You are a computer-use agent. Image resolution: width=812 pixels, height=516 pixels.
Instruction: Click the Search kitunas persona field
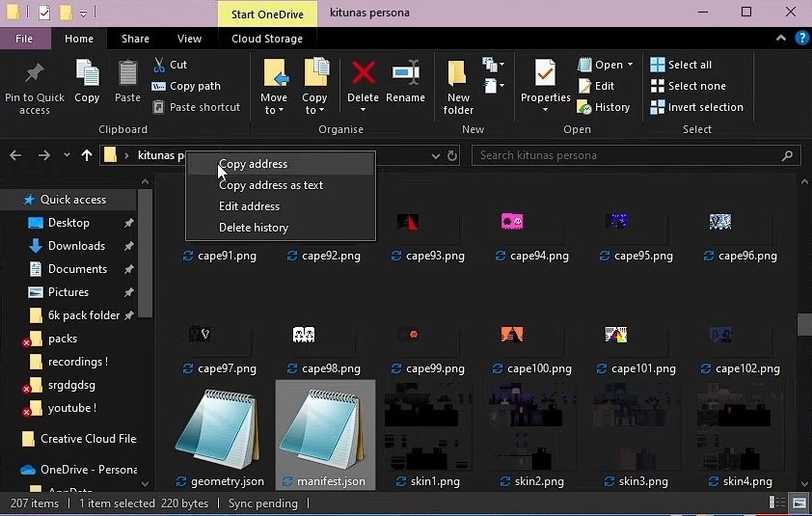pyautogui.click(x=636, y=155)
